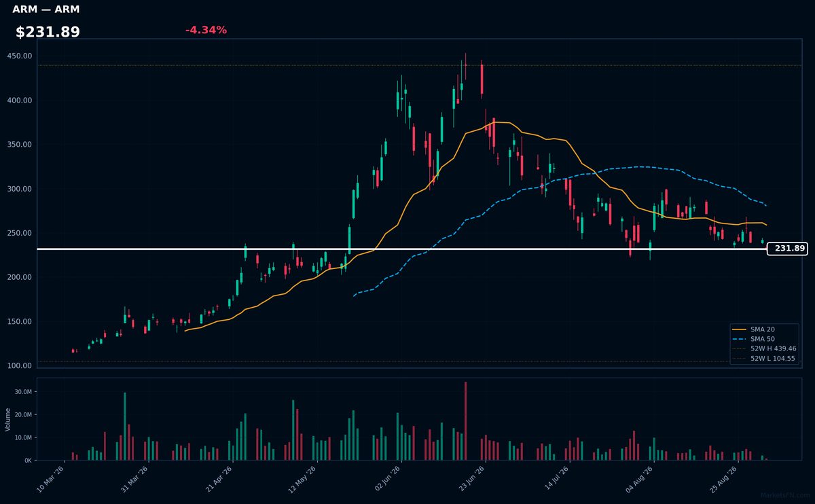
Task: Click the 12 May '26 date label
Action: click(303, 480)
